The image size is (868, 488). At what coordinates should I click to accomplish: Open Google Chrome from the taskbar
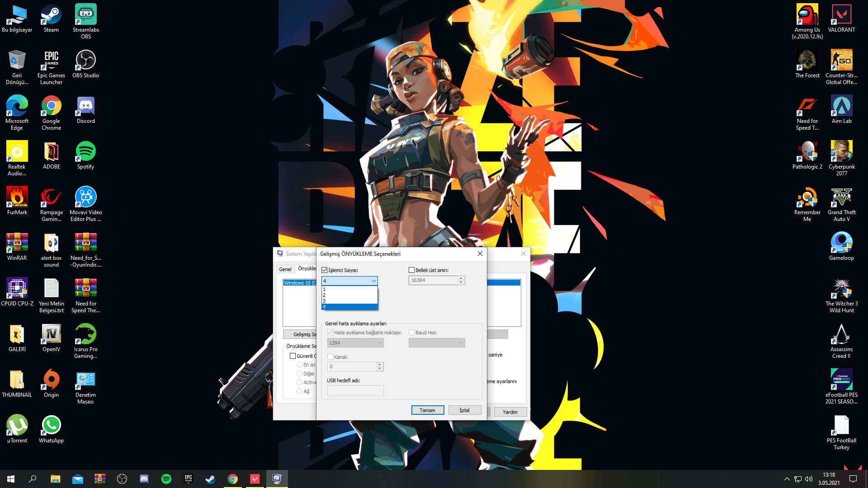[233, 479]
